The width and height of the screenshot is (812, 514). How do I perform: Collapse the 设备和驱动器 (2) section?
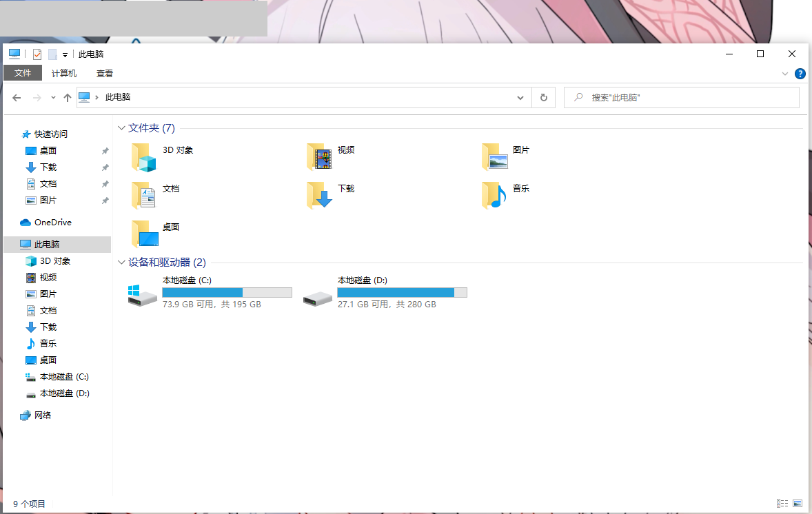click(121, 262)
